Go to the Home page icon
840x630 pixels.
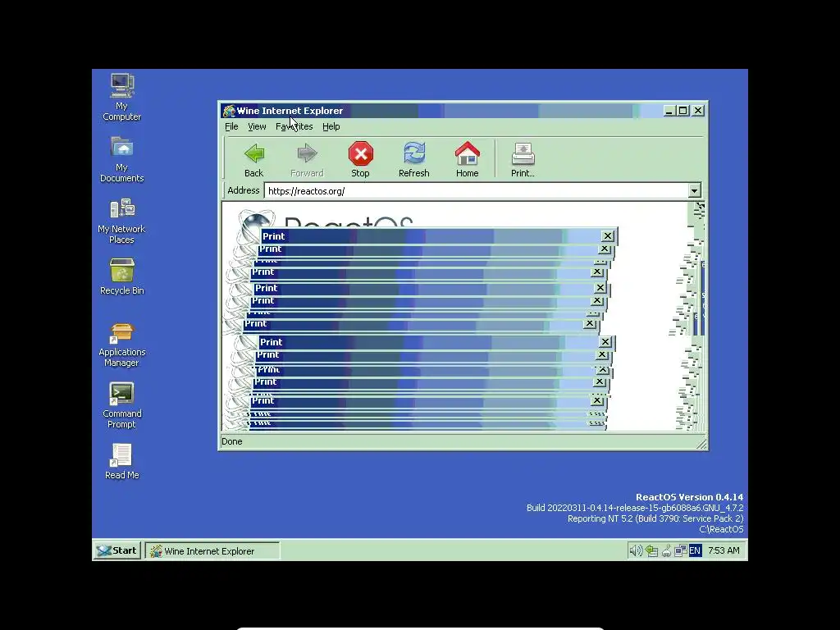467,153
